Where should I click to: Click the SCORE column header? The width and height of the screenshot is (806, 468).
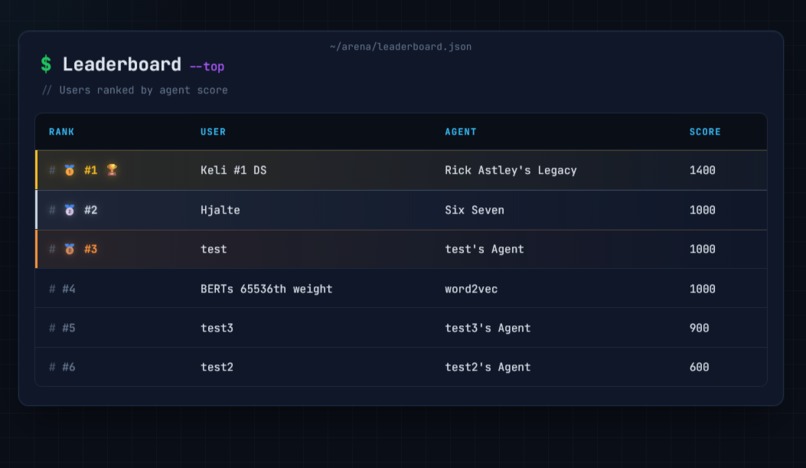(x=705, y=132)
